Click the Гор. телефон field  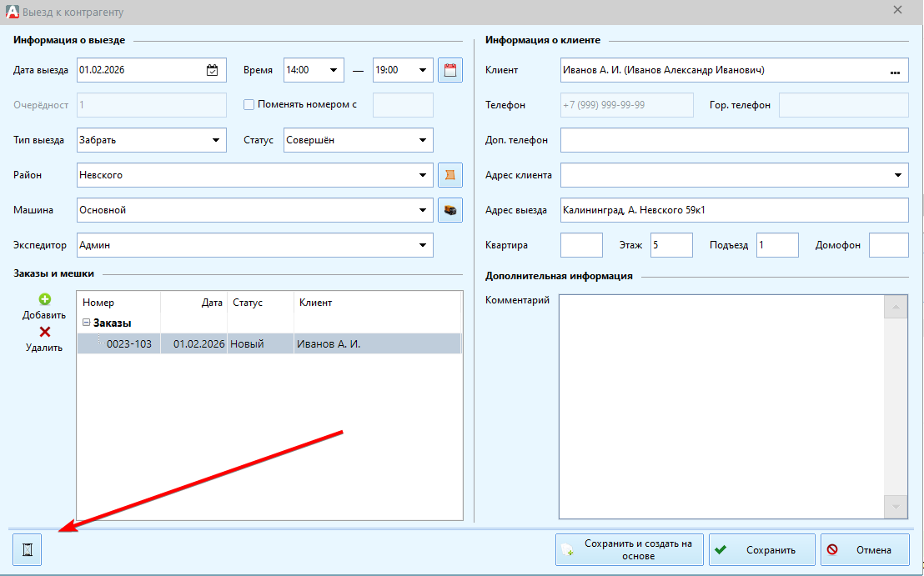pos(844,105)
